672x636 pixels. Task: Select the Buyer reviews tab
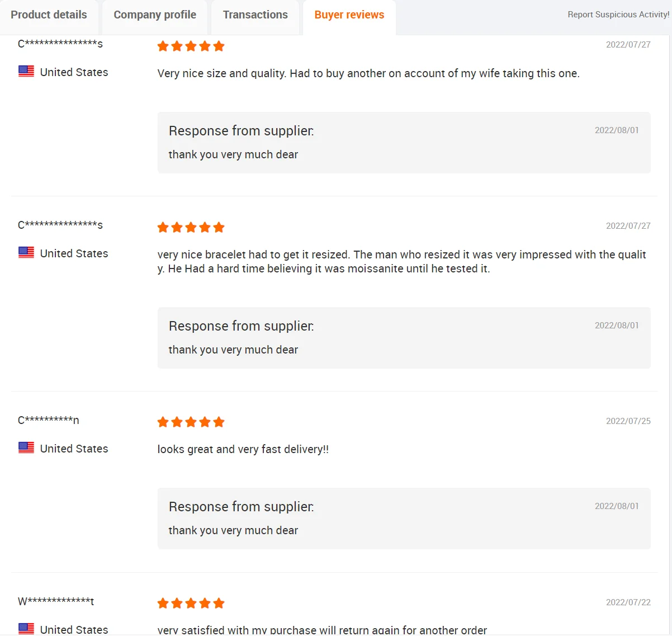(x=349, y=15)
